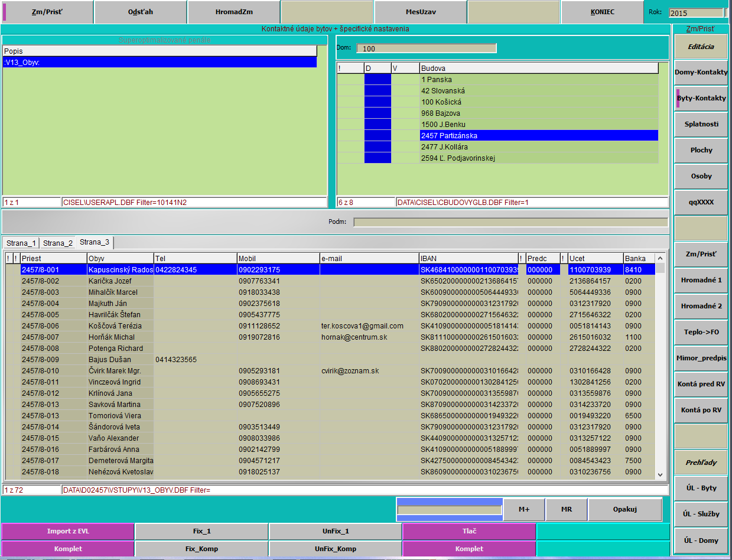Click the Teplo->FO button

click(701, 332)
